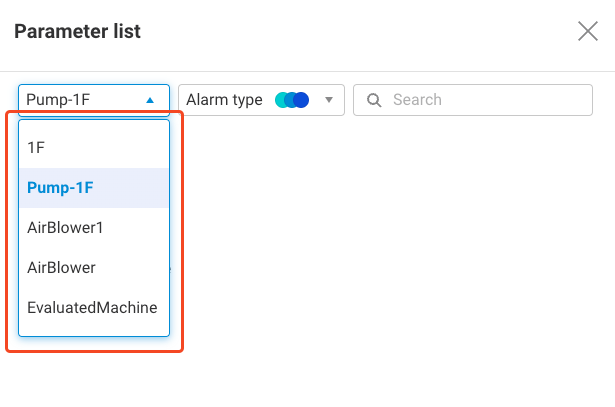Click the Parameter list title
This screenshot has height=407, width=615.
tap(77, 31)
